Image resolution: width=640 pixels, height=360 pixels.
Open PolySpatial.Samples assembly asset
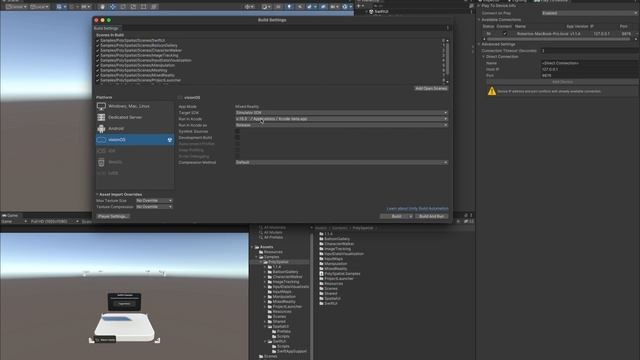tap(340, 273)
